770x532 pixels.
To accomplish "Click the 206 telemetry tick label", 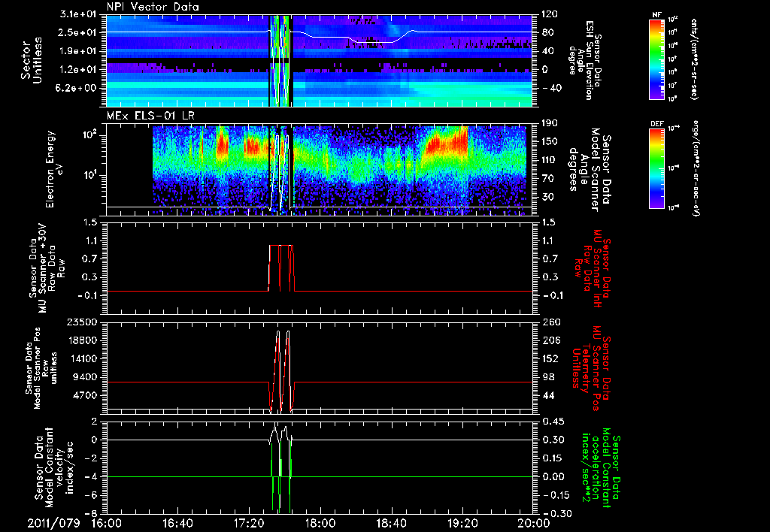I will click(550, 340).
